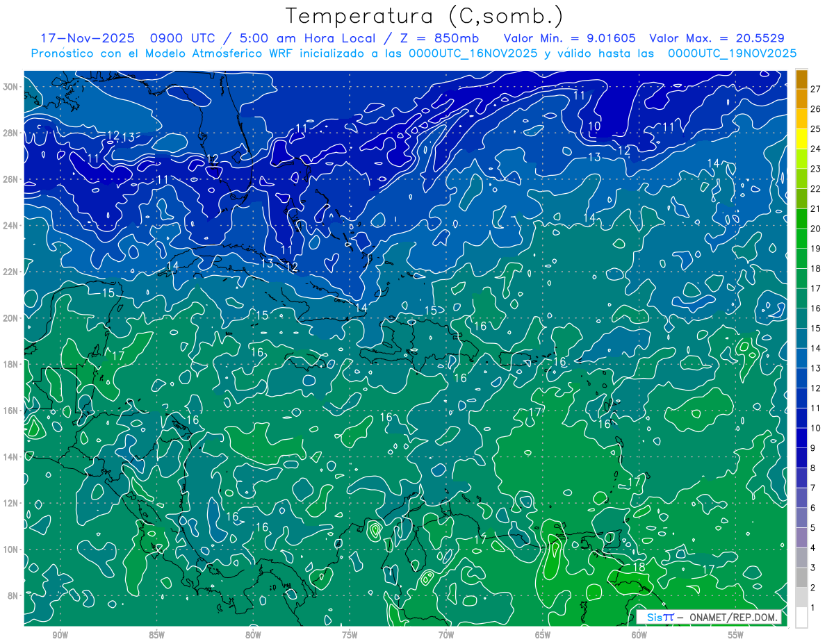Screen dimensions: 834x644
Task: Click the '24N' latitude axis label
Action: coord(12,226)
